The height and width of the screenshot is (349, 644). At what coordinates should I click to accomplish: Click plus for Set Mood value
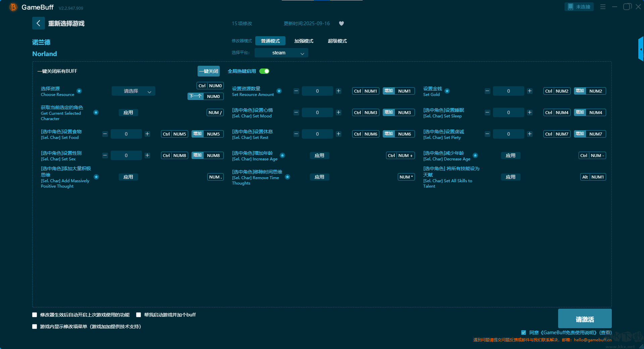[338, 112]
